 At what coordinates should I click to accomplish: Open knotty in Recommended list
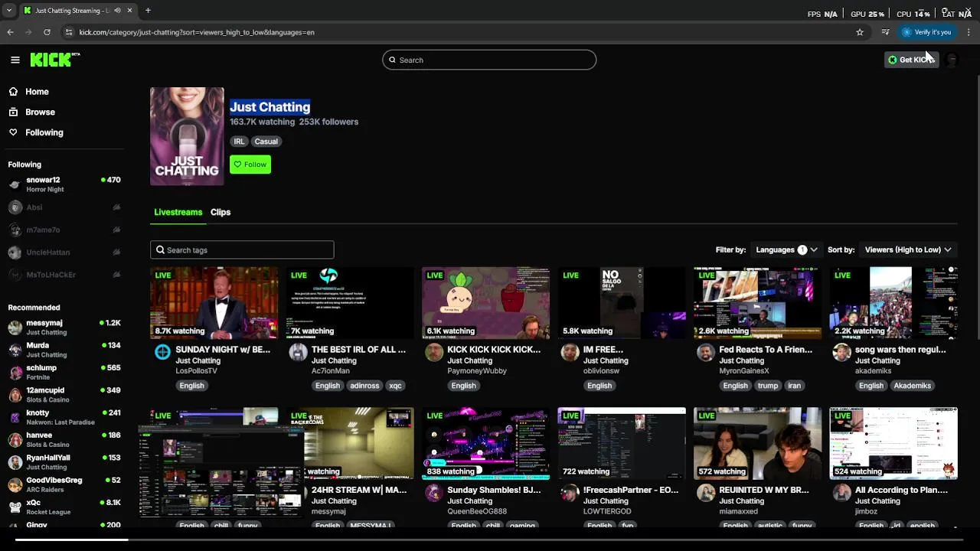click(64, 417)
